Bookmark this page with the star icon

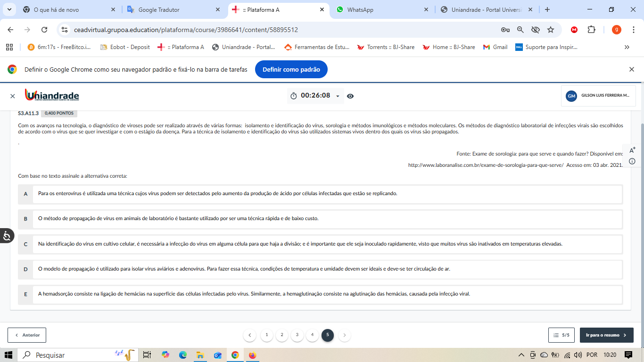pyautogui.click(x=551, y=30)
